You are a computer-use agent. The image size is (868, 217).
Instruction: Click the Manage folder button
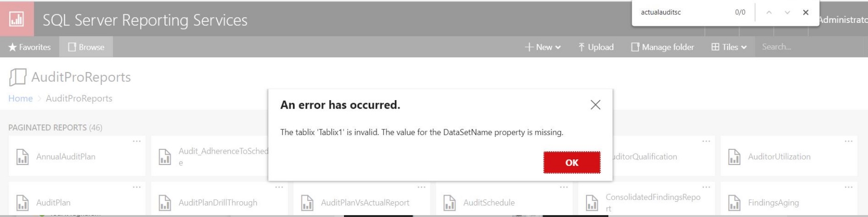pos(662,47)
